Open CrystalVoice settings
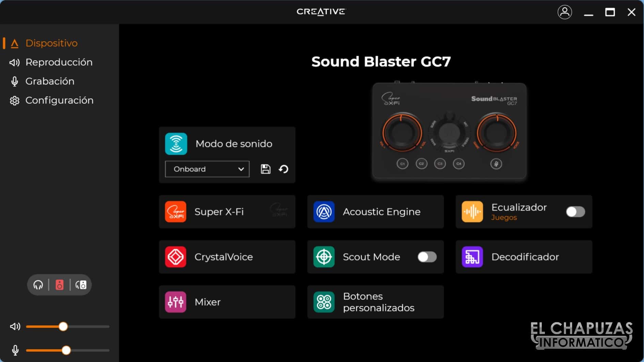The width and height of the screenshot is (644, 362). pyautogui.click(x=226, y=257)
